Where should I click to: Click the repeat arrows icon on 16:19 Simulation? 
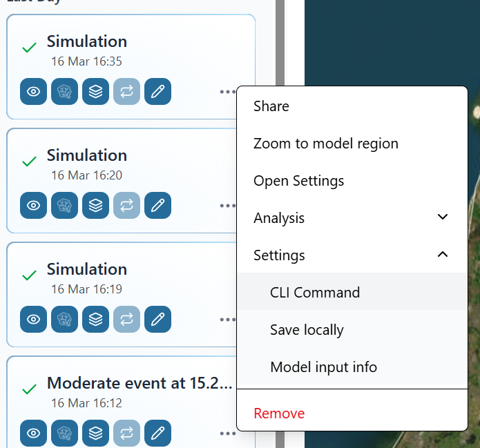126,320
